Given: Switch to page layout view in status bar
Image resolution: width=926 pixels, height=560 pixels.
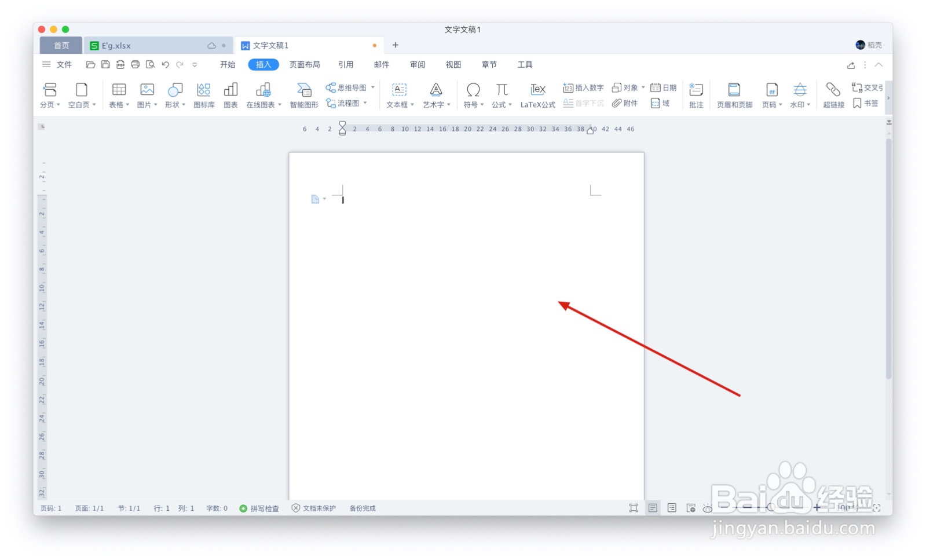Looking at the screenshot, I should point(653,508).
